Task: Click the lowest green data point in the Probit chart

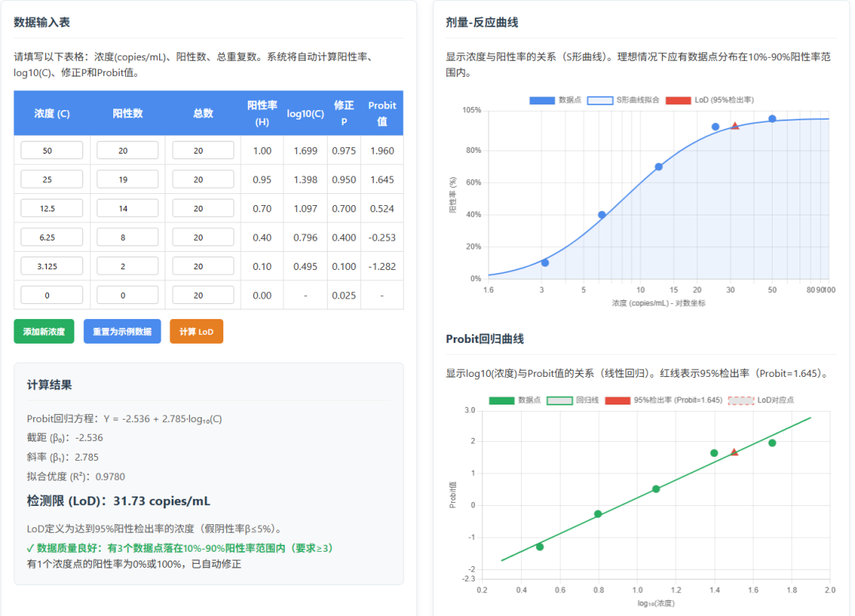Action: (540, 547)
